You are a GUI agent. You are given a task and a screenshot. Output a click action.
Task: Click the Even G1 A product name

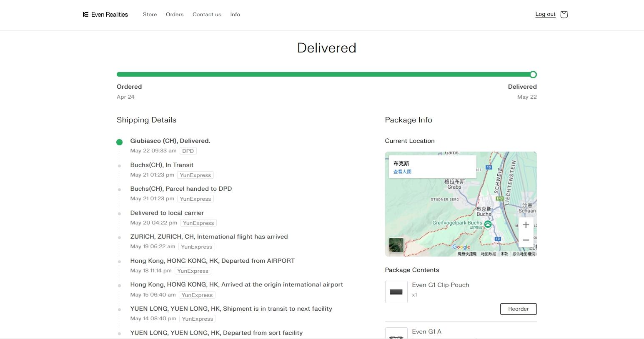coord(426,332)
